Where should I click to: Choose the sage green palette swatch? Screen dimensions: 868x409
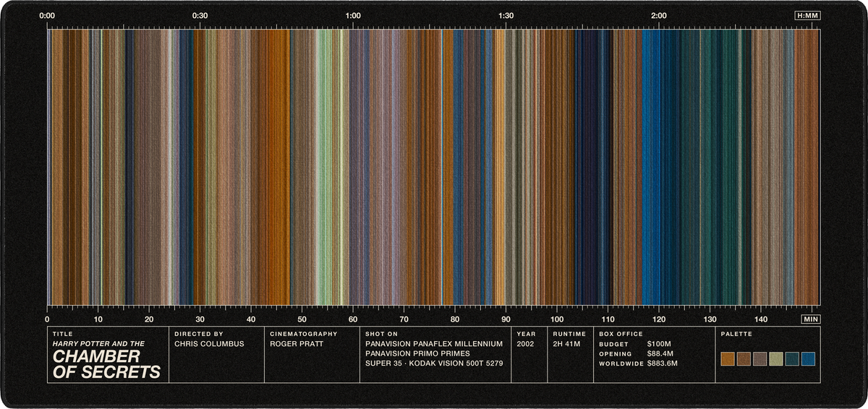coord(776,358)
